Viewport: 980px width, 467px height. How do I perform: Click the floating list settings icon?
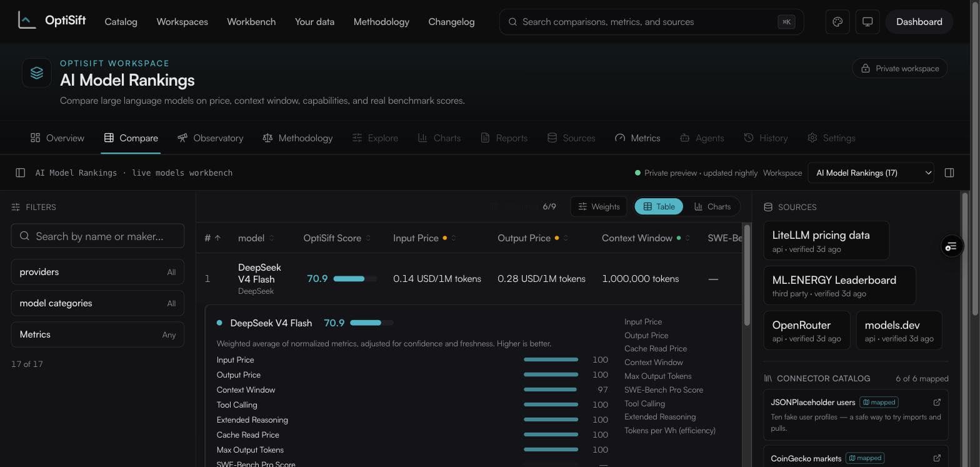click(x=951, y=246)
